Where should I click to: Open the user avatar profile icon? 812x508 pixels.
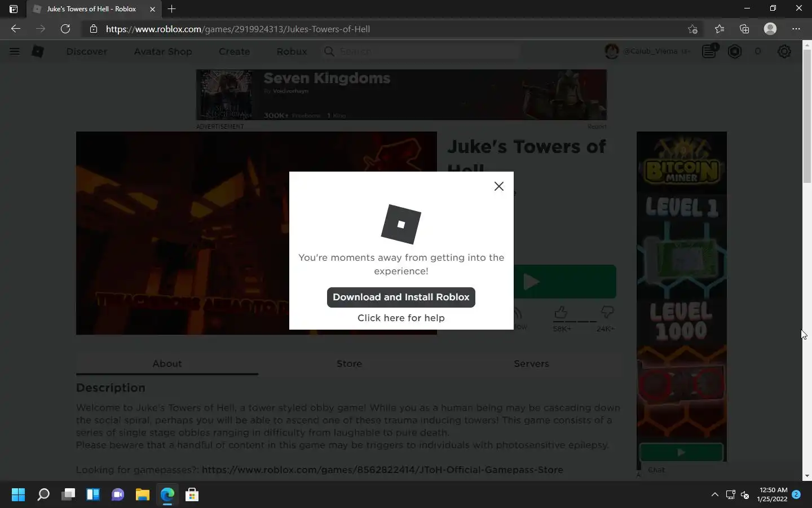point(612,51)
